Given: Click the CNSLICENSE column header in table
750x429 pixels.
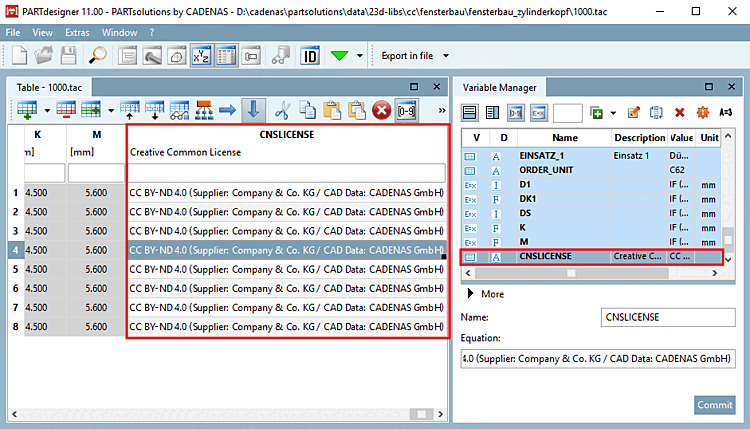Looking at the screenshot, I should [287, 135].
